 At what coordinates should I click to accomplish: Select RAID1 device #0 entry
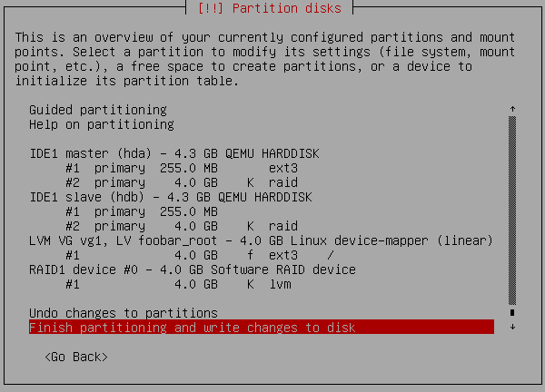193,269
